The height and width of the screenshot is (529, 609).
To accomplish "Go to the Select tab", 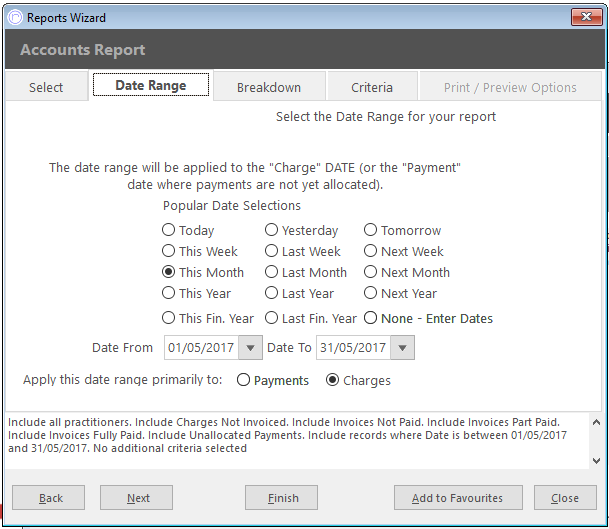I will (x=46, y=87).
